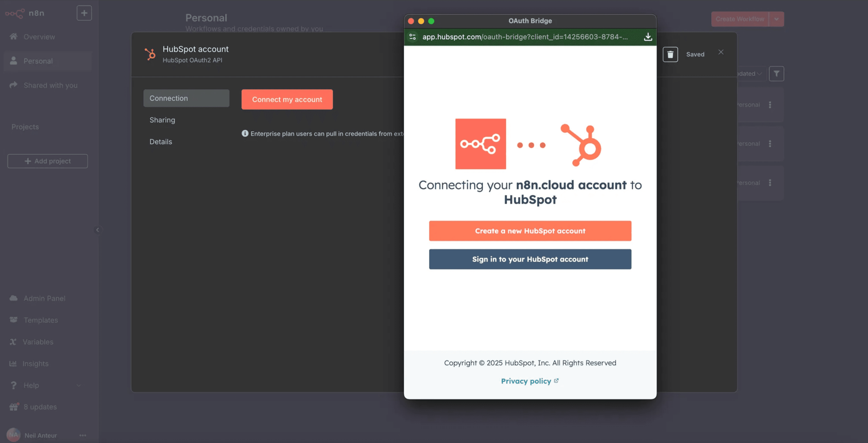Collapse the sidebar with the chevron

coord(97,230)
